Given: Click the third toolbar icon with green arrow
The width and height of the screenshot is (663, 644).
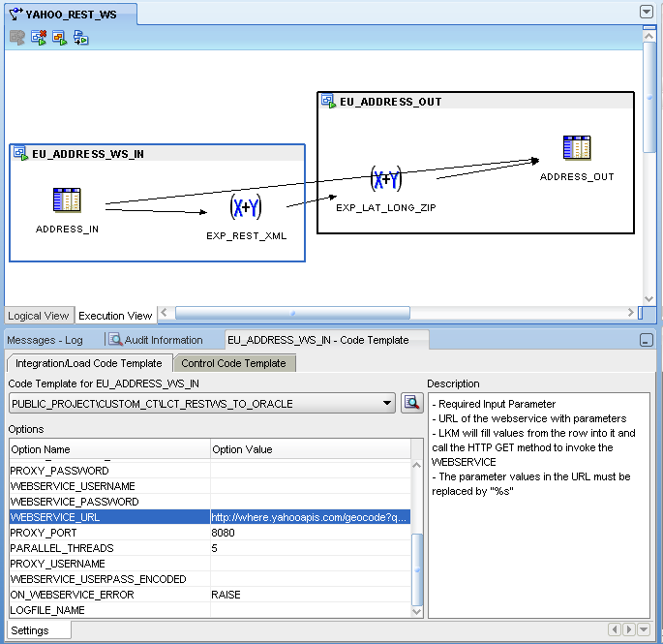Looking at the screenshot, I should 60,38.
